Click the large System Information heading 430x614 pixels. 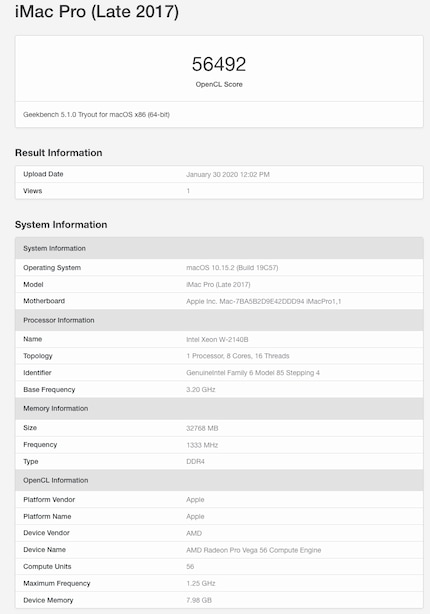[x=61, y=225]
